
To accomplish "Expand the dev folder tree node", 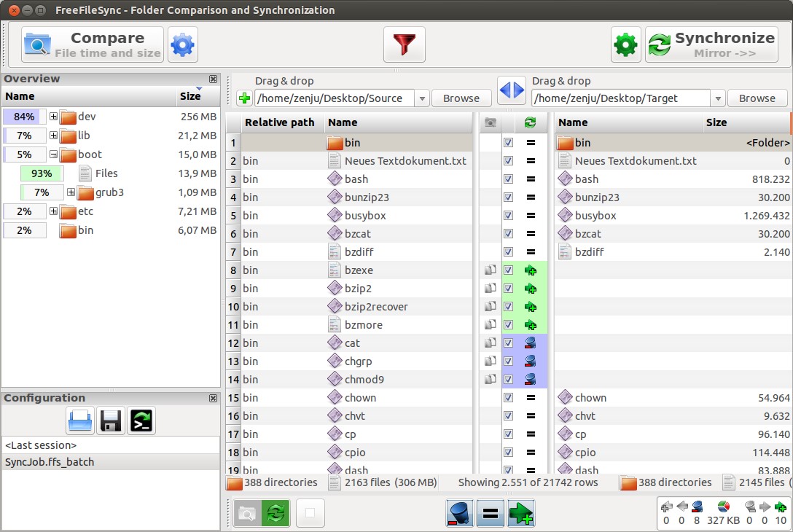I will click(x=53, y=117).
